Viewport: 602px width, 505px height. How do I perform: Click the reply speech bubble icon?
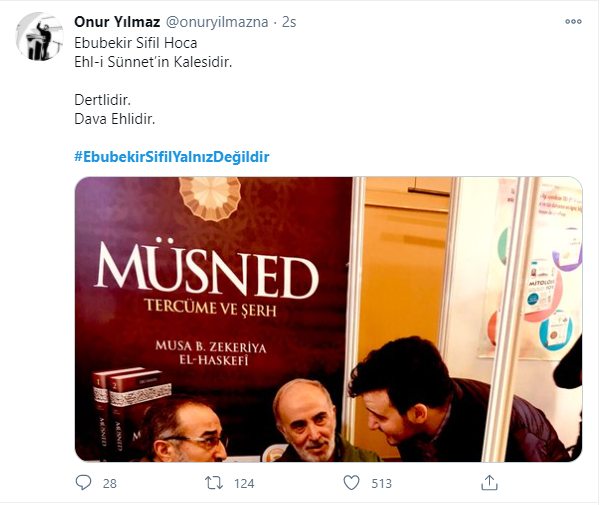pos(83,483)
